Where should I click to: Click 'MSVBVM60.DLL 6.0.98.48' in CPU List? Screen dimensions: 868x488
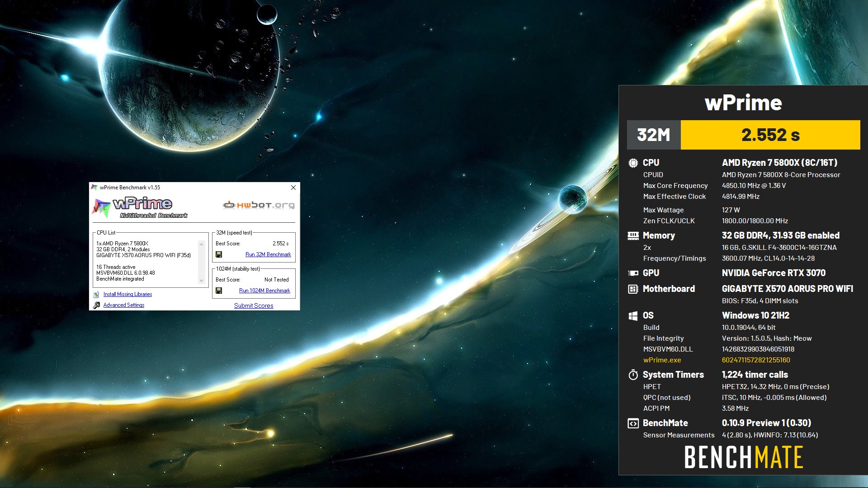tap(126, 273)
